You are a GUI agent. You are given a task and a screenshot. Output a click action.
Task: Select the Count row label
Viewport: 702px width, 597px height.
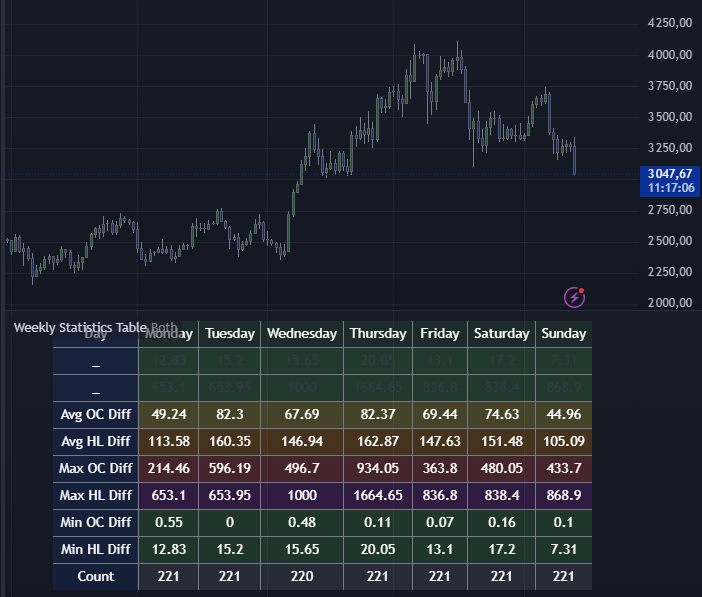coord(96,576)
